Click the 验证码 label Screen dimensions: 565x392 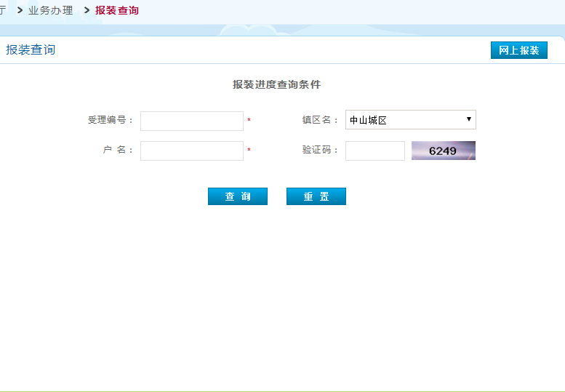(320, 150)
